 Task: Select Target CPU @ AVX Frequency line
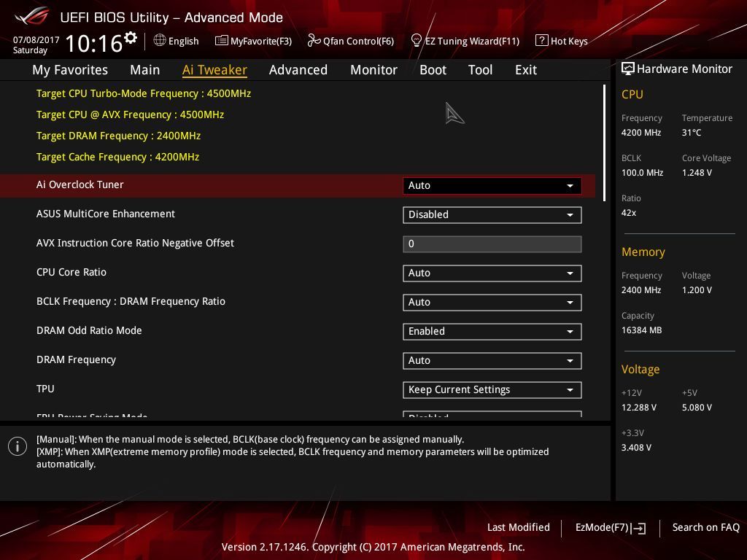(130, 114)
